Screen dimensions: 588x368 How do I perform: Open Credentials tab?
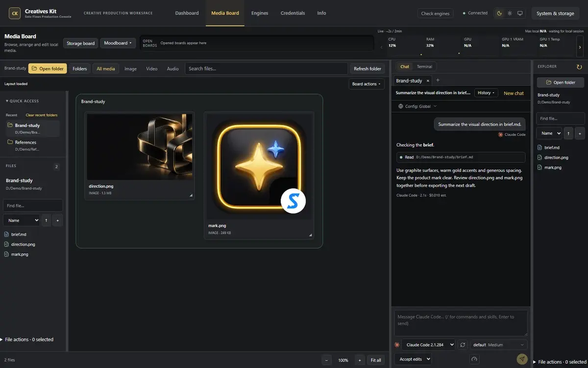pyautogui.click(x=293, y=13)
